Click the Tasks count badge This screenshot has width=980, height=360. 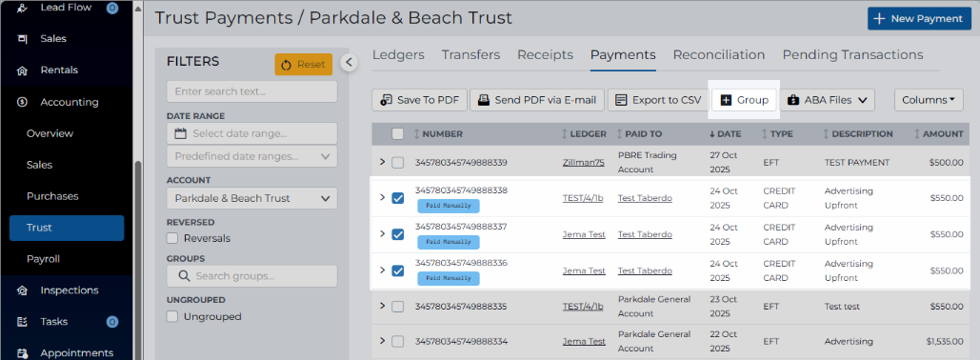(x=111, y=322)
